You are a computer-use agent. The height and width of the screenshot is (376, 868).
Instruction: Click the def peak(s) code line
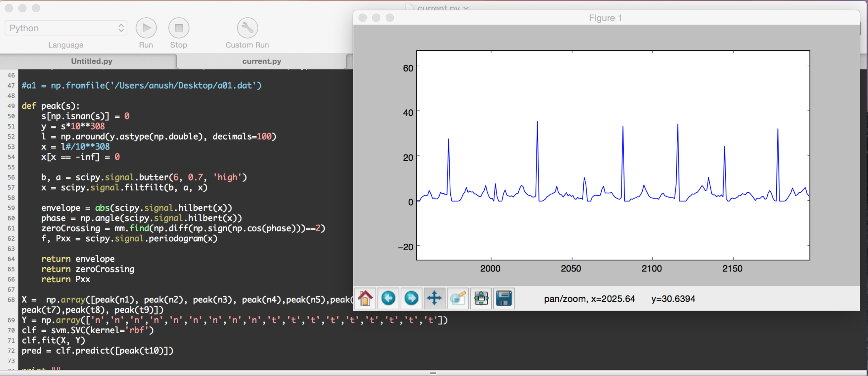[51, 106]
